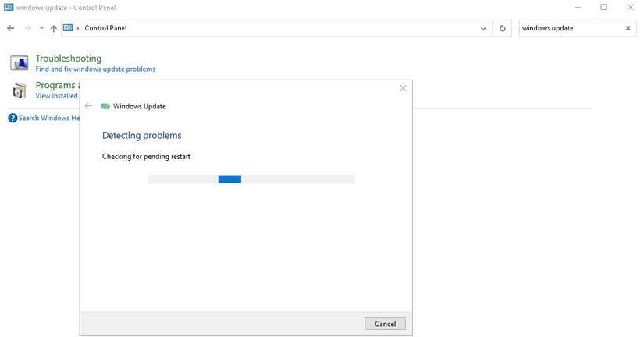
Task: Refresh the Control Panel view
Action: (x=503, y=28)
